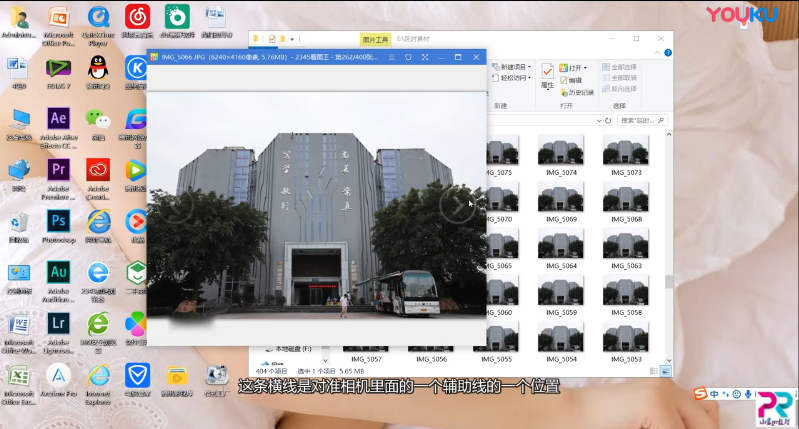Open Microsoft Office Word desktop shortcut
799x429 pixels.
[19, 325]
